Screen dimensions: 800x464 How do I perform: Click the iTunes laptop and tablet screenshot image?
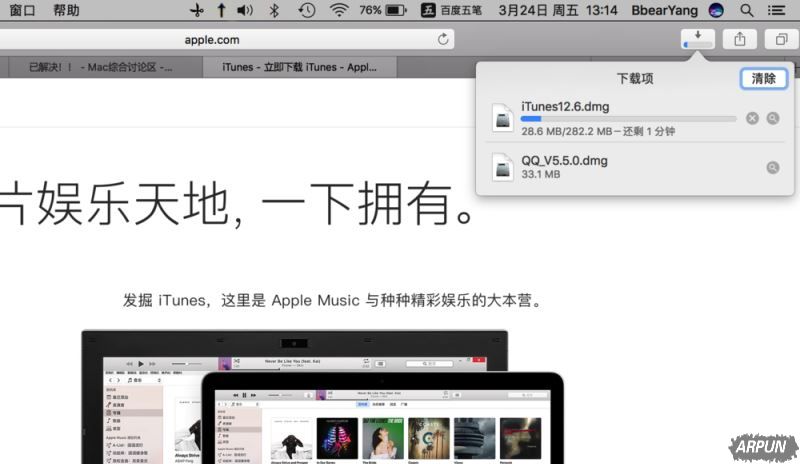coord(322,397)
